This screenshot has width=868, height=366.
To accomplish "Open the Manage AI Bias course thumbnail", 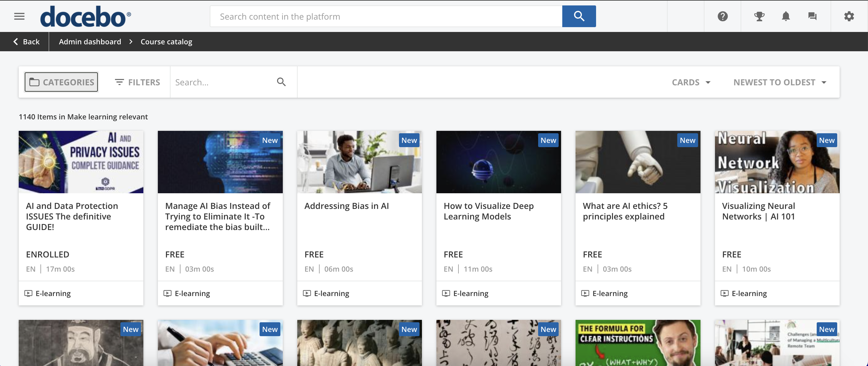I will [x=220, y=162].
